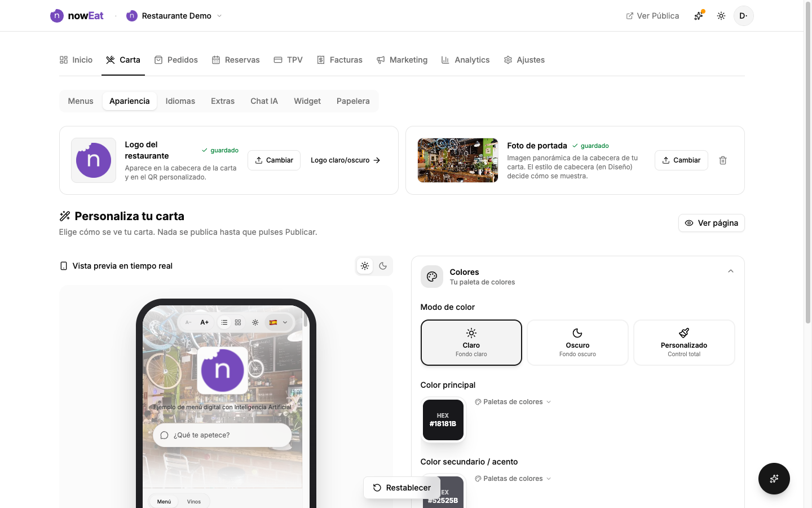Image resolution: width=812 pixels, height=508 pixels.
Task: Switch to Widget subtab
Action: (307, 101)
